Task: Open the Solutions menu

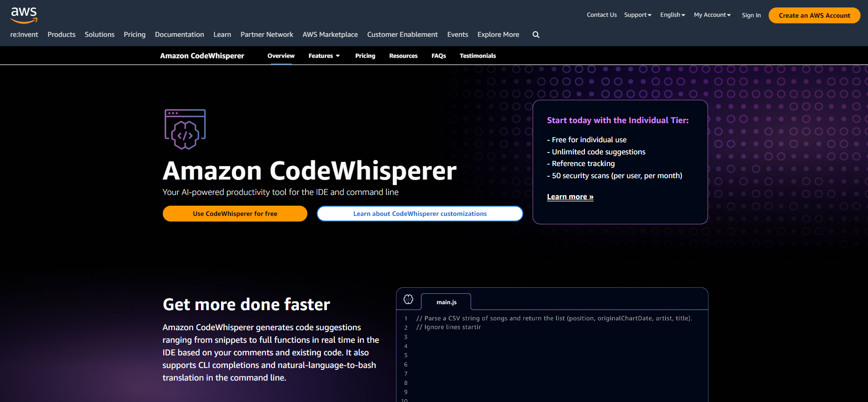Action: [x=99, y=35]
